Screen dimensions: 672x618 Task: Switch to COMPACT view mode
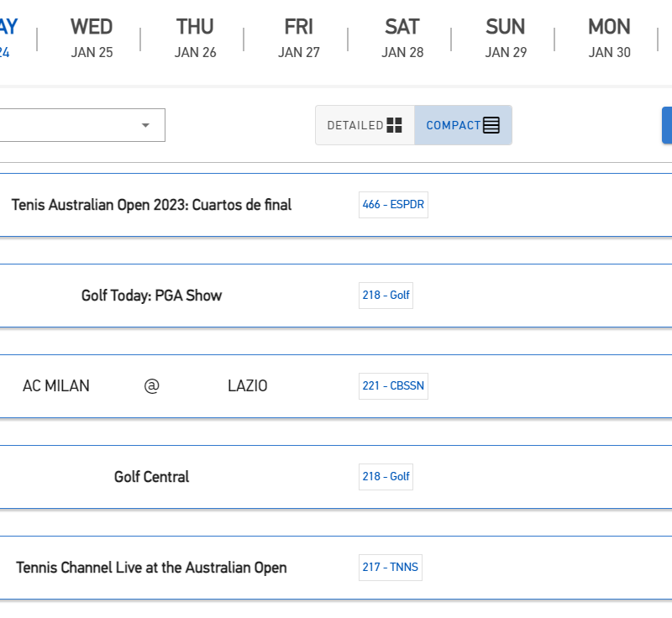pyautogui.click(x=461, y=124)
